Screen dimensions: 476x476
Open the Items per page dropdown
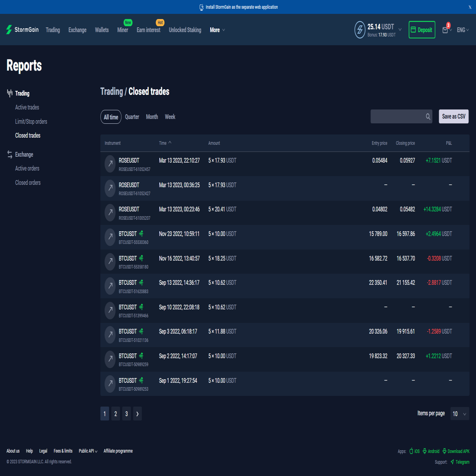tap(460, 414)
